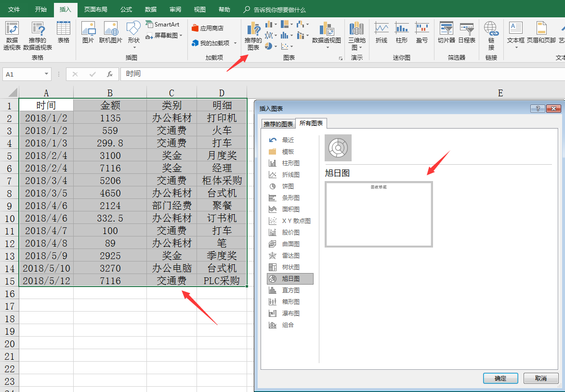Open My Add-ins (我的加载项)
Viewport: 565px width, 392px height.
214,43
